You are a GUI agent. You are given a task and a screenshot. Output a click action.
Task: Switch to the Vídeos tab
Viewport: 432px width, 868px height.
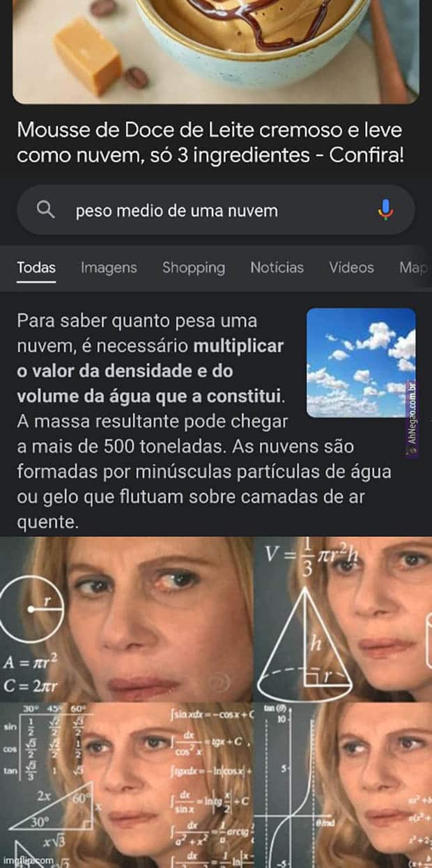click(x=351, y=267)
